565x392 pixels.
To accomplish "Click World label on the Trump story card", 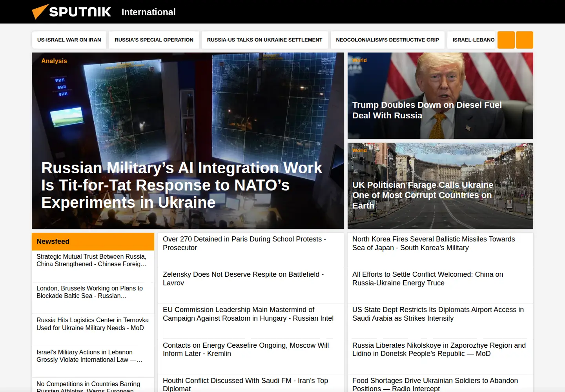I will click(x=359, y=60).
